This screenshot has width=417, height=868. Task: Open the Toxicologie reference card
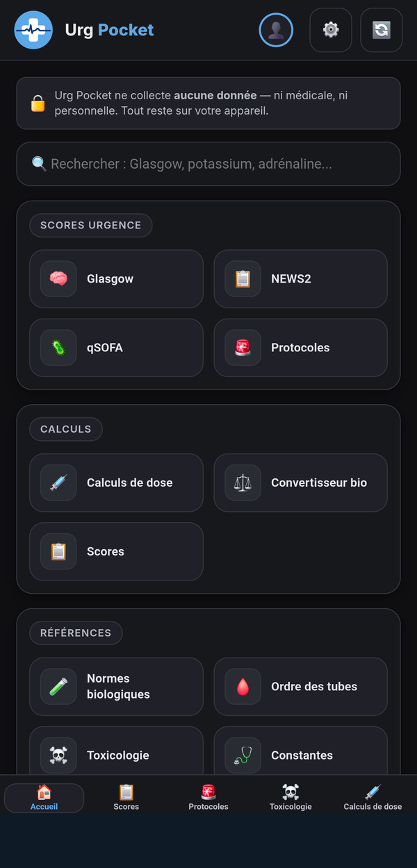click(x=116, y=756)
